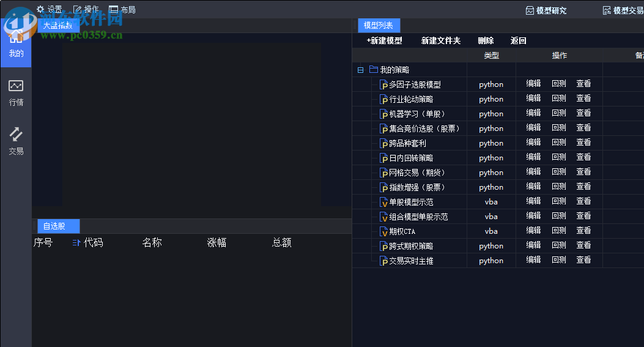Click the 模型交易 icon in the top bar

point(607,10)
